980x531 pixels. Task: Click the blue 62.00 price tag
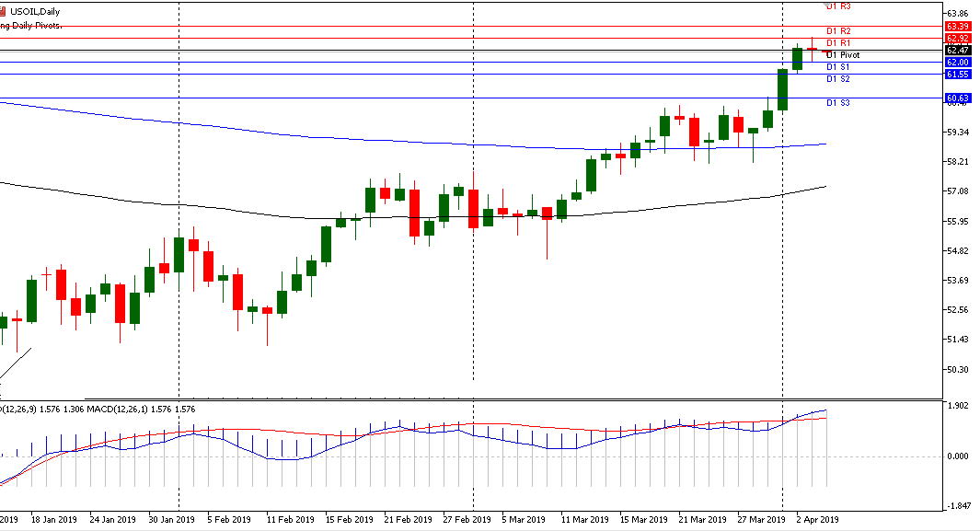pyautogui.click(x=958, y=62)
